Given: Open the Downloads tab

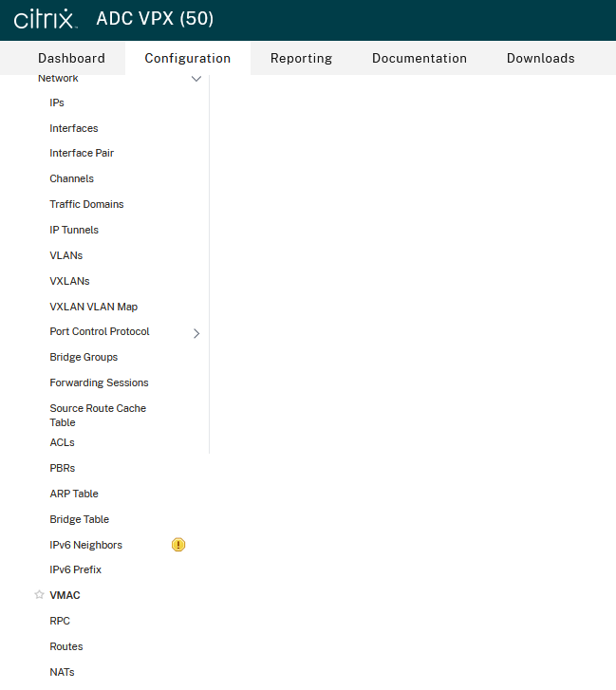Looking at the screenshot, I should coord(541,58).
